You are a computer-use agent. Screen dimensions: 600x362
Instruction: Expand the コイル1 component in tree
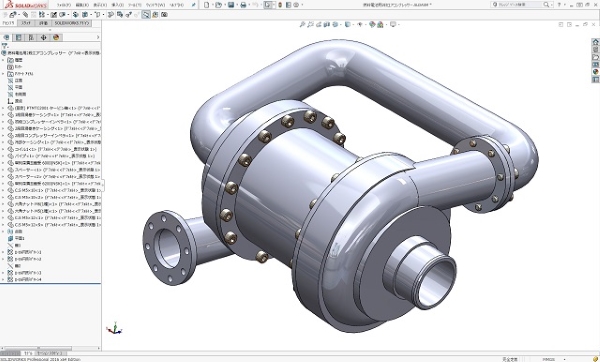pos(3,149)
